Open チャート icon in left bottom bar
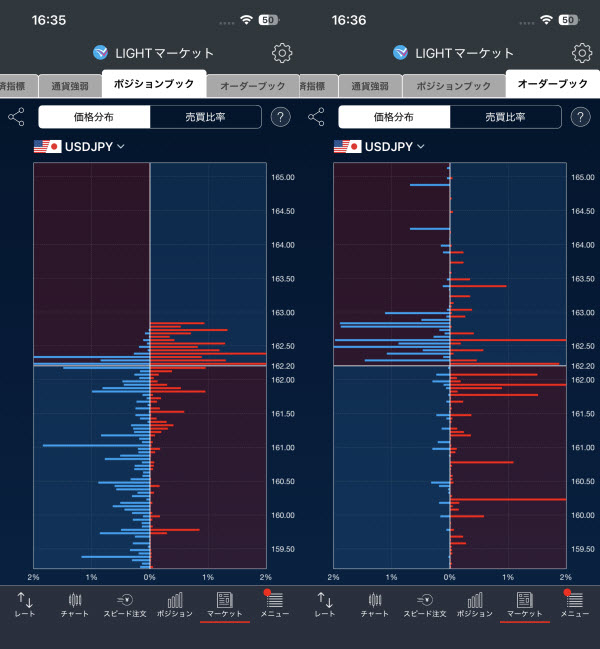This screenshot has width=600, height=649. pyautogui.click(x=75, y=605)
